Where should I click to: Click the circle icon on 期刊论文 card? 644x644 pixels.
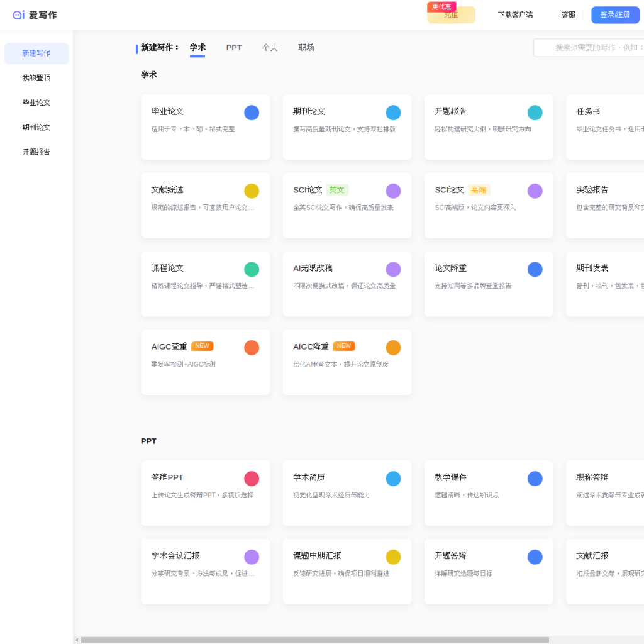[x=393, y=113]
